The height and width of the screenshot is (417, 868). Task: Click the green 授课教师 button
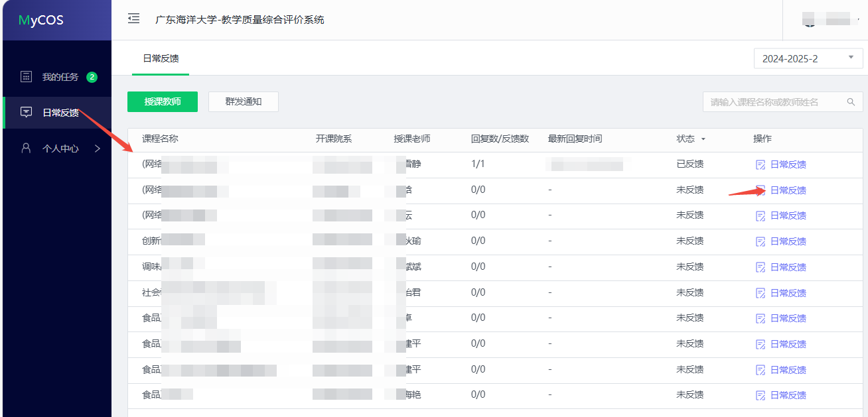pos(163,102)
